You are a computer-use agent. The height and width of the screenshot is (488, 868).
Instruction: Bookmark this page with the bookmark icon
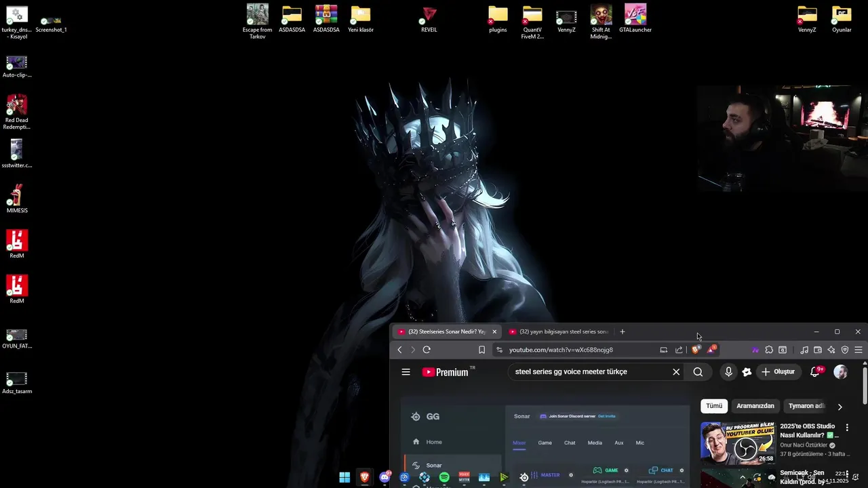click(x=481, y=350)
